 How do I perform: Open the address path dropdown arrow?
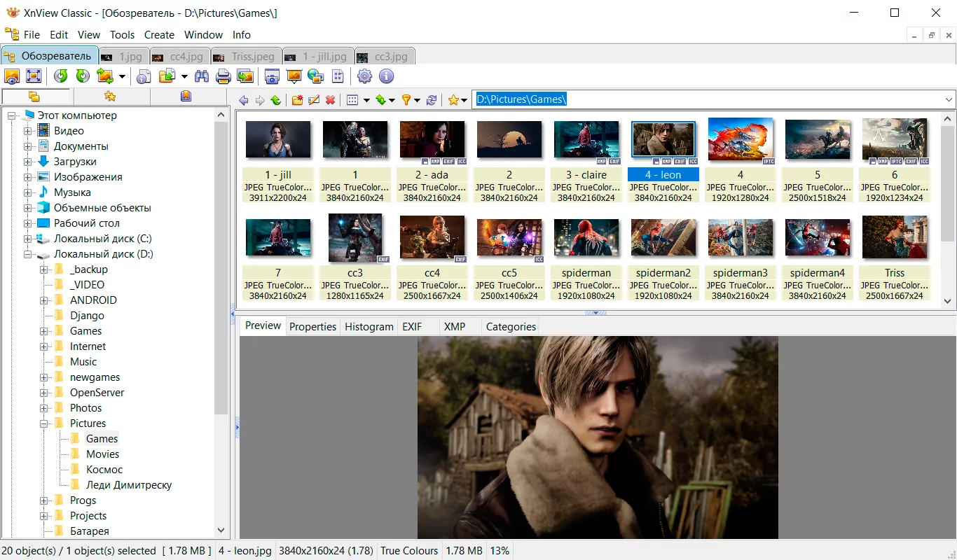(949, 100)
